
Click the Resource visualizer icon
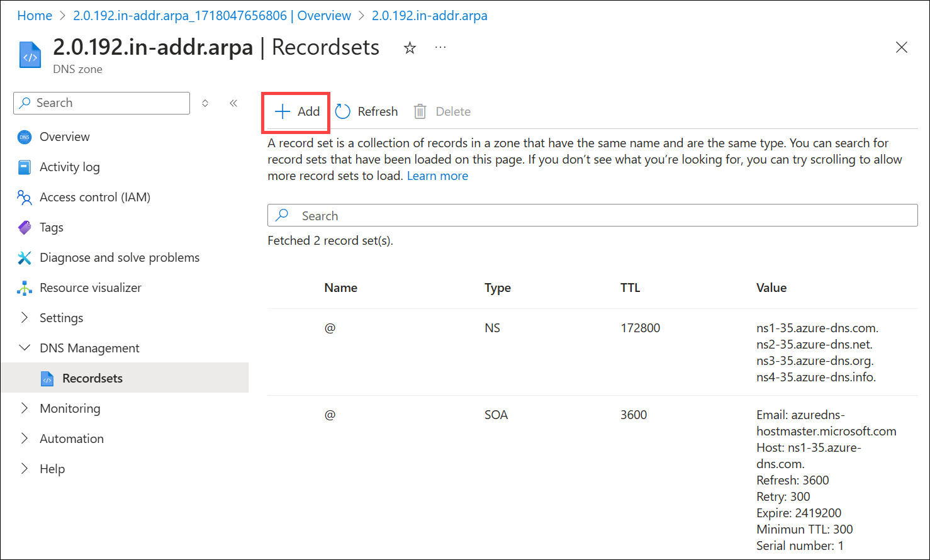point(25,288)
